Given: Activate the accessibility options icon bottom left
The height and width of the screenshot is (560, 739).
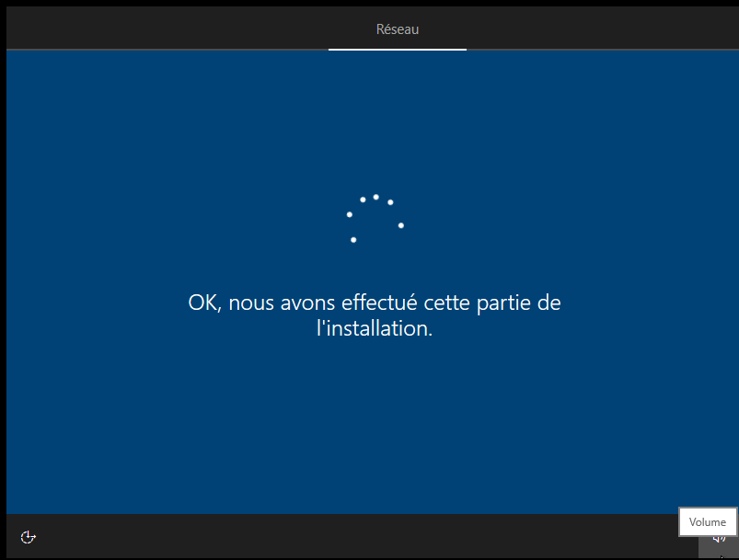Looking at the screenshot, I should [27, 537].
